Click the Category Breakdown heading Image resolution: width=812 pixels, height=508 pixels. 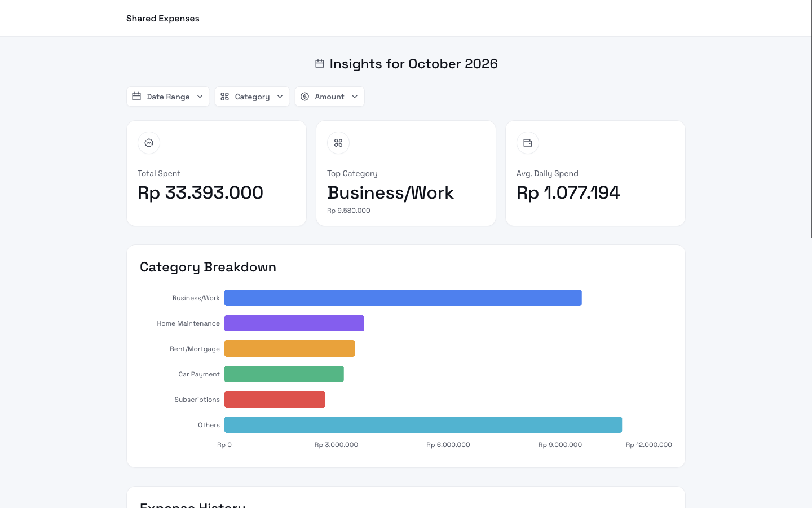click(208, 267)
